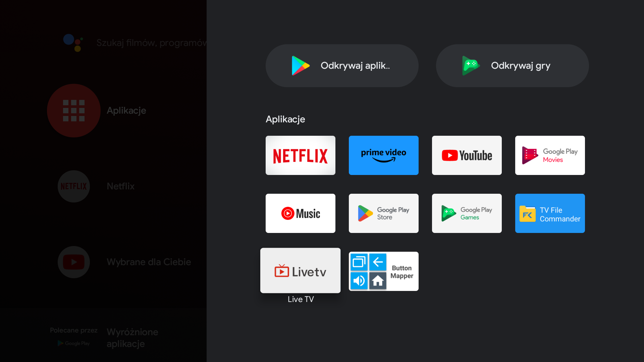Click Odkrywaj aplik.. button

pyautogui.click(x=342, y=66)
